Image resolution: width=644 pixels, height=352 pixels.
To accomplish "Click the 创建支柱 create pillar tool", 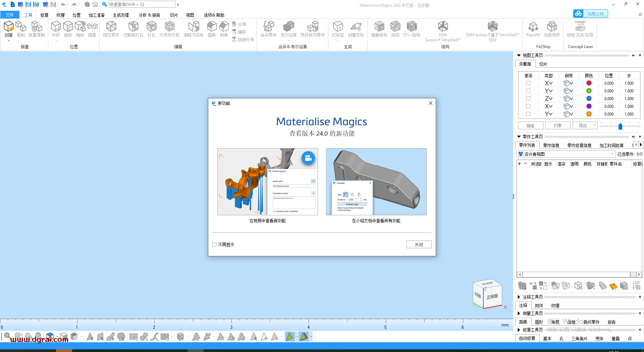I will 356,29.
